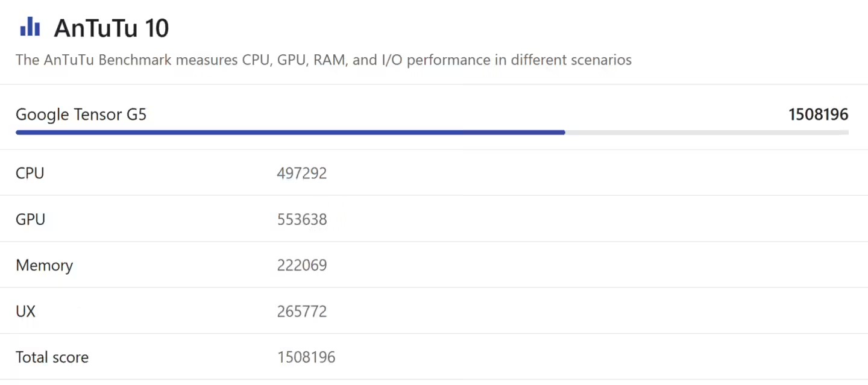Viewport: 868px width, 385px height.
Task: Click the Memory score 222069
Action: [x=302, y=266]
